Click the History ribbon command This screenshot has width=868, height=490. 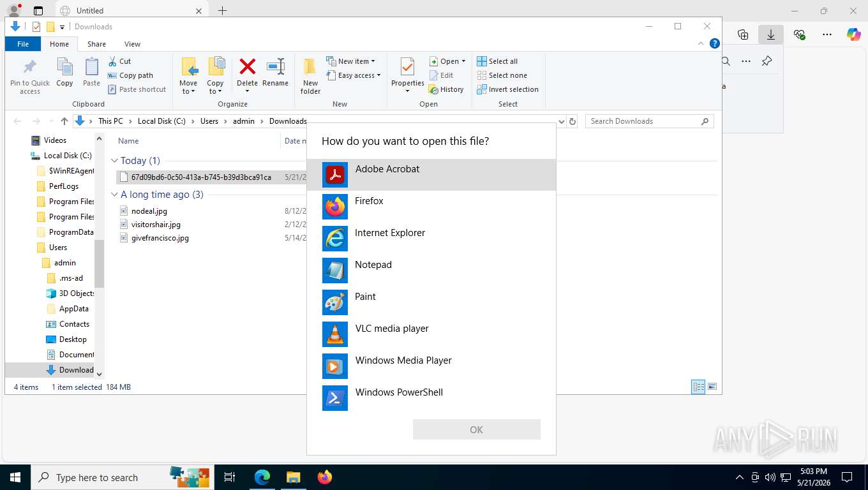(446, 89)
